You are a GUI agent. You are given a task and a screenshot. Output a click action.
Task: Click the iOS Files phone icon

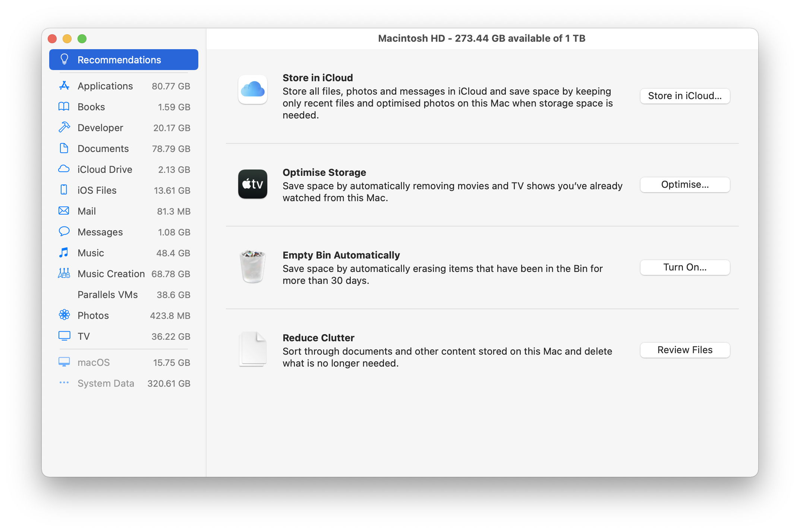point(64,190)
